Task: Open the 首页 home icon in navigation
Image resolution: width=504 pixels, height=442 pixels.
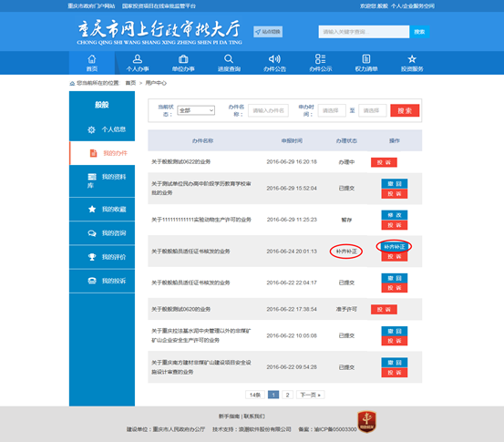Action: pos(92,59)
